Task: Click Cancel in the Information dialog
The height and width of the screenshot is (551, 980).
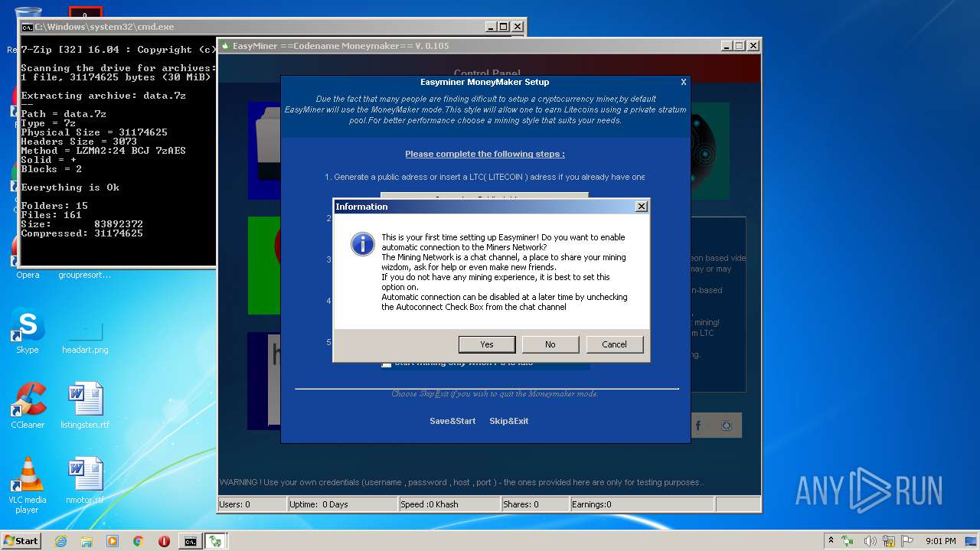Action: coord(614,344)
